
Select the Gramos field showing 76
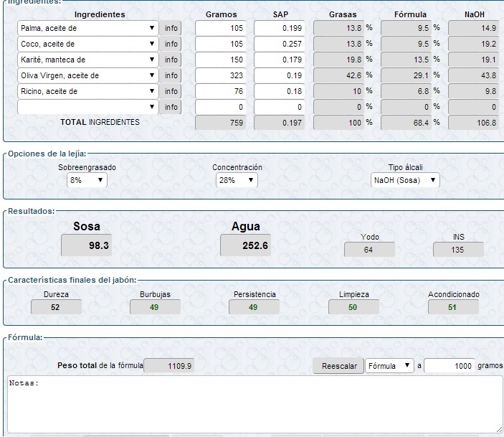pos(221,91)
